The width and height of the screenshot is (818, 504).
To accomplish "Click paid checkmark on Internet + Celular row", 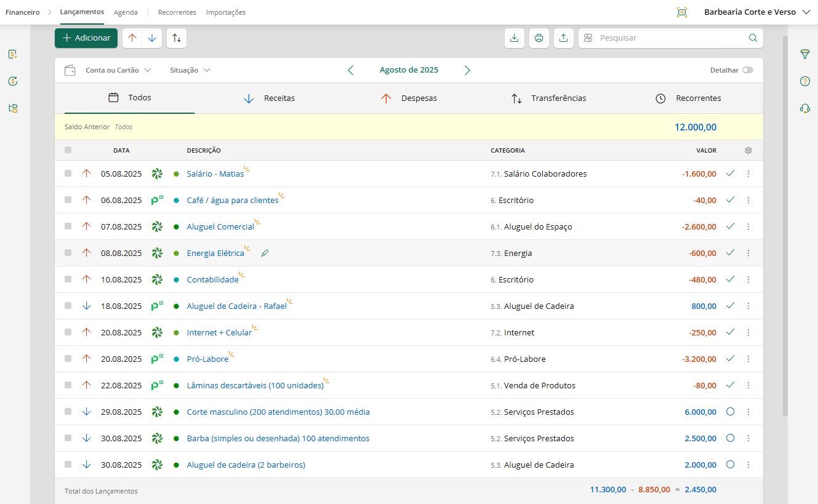I will tap(730, 332).
